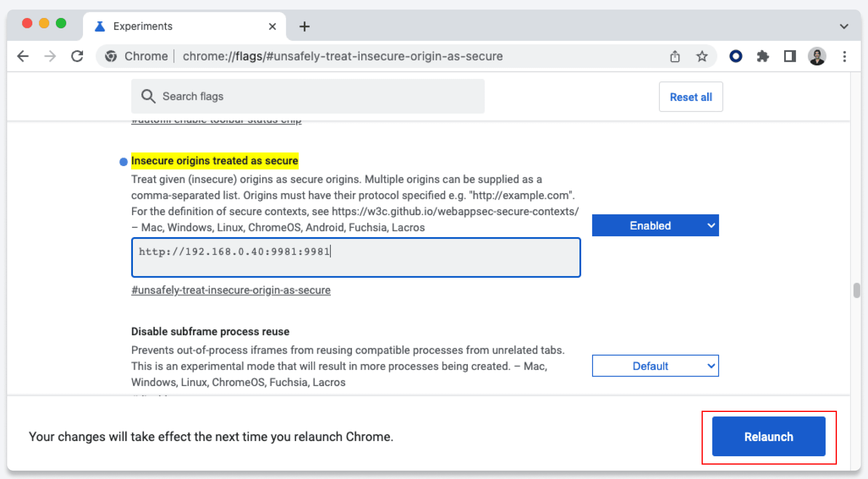Click the Relaunch button
This screenshot has width=868, height=479.
pos(768,436)
